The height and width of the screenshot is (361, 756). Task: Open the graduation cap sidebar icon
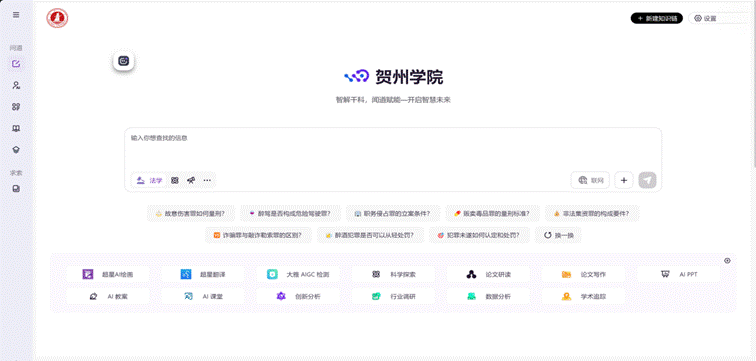click(x=16, y=150)
